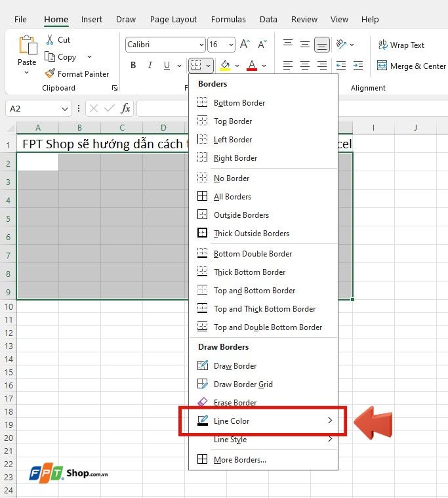This screenshot has height=498, width=448.
Task: Open the Paste options dropdown arrow
Action: tap(27, 73)
